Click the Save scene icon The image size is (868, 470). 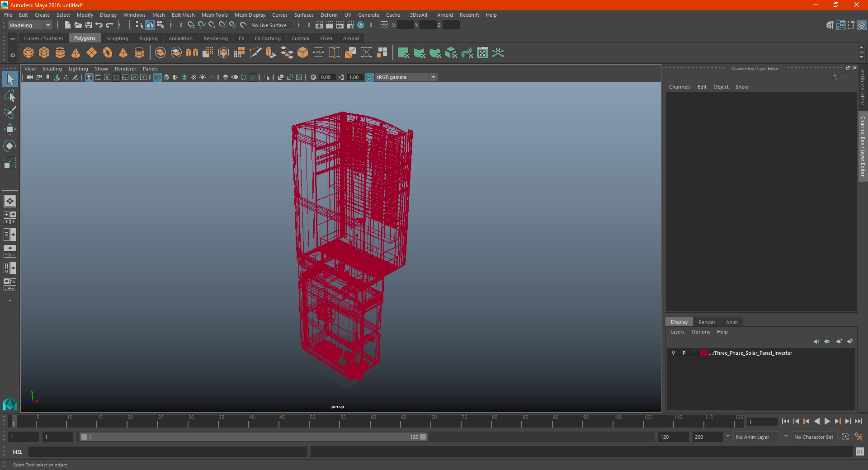point(89,25)
